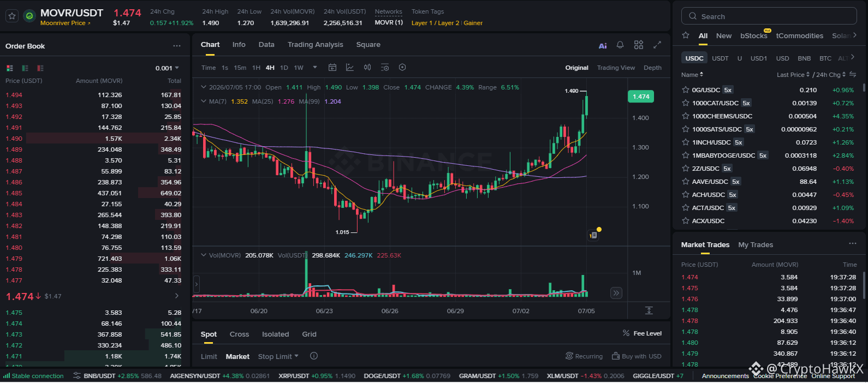Screen dimensions: 868x383
Task: Select the 15m time interval
Action: (240, 68)
